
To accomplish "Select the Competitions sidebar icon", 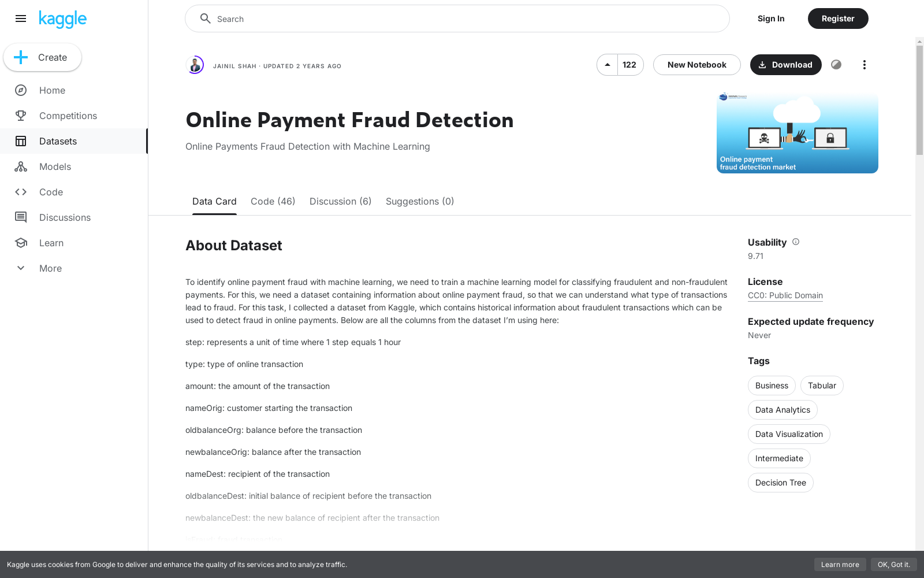I will tap(21, 116).
